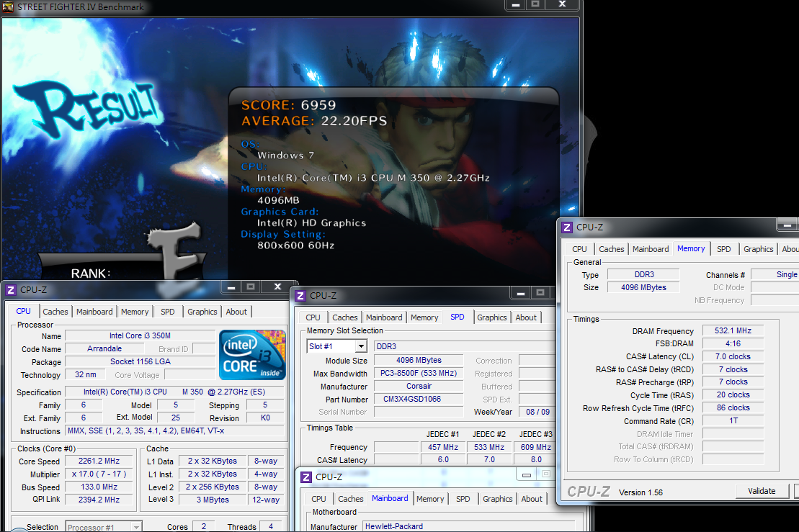Select Memory tab in CPU-Z window with Validate
Viewport: 799px width, 532px height.
pos(691,248)
